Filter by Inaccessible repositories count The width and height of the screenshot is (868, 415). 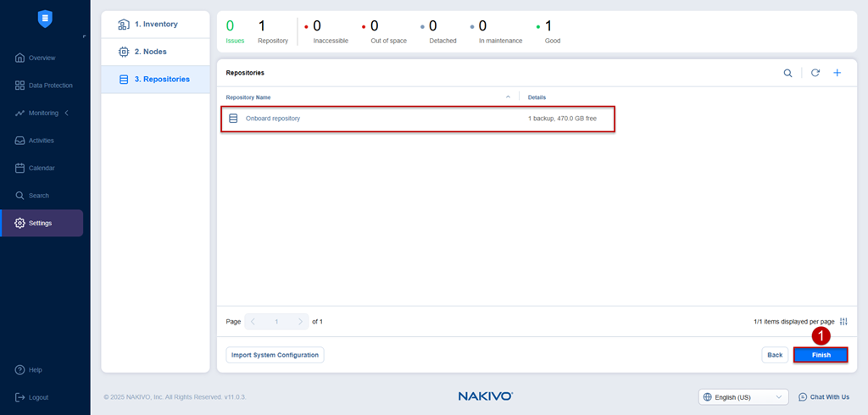coord(326,31)
